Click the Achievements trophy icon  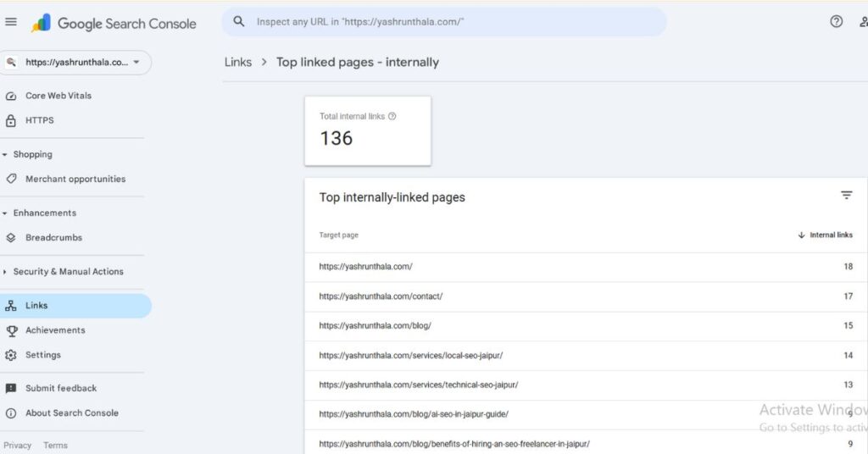point(10,330)
